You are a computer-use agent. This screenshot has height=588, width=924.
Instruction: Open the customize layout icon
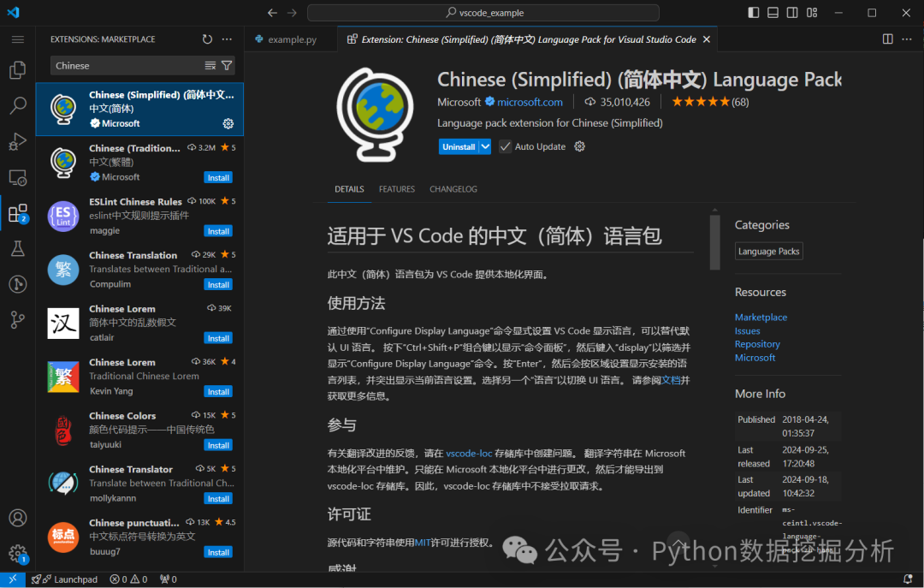[x=812, y=12]
